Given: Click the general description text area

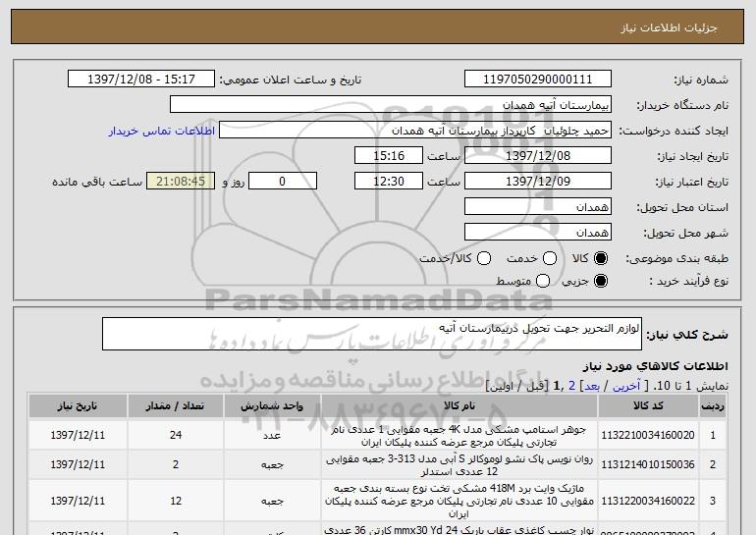Looking at the screenshot, I should pyautogui.click(x=372, y=334).
